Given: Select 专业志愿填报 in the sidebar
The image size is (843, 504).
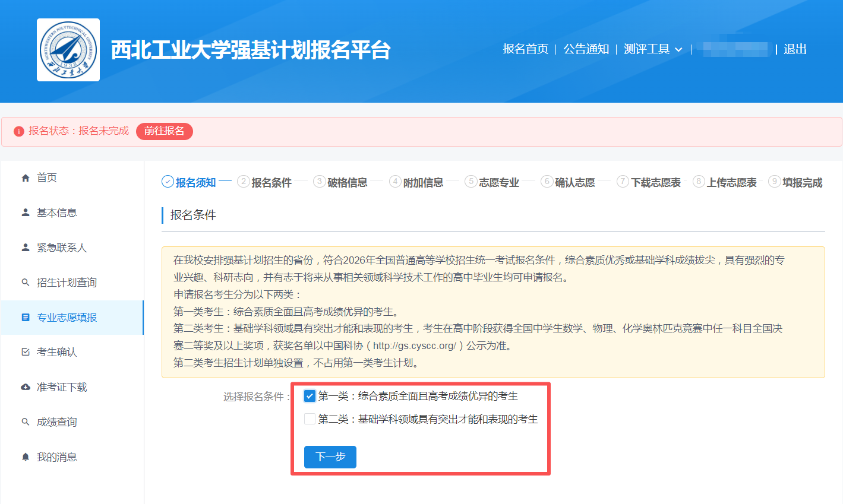Looking at the screenshot, I should point(67,318).
